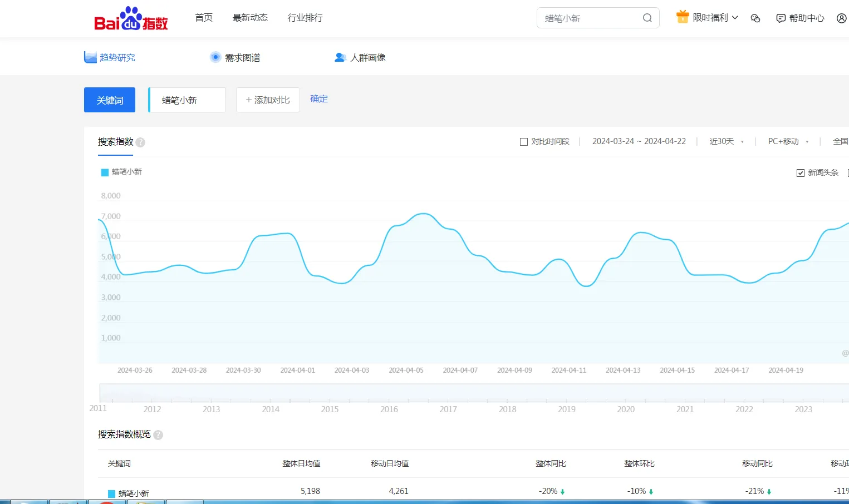Image resolution: width=849 pixels, height=504 pixels.
Task: Click the magnifier icon in search box
Action: pos(647,18)
